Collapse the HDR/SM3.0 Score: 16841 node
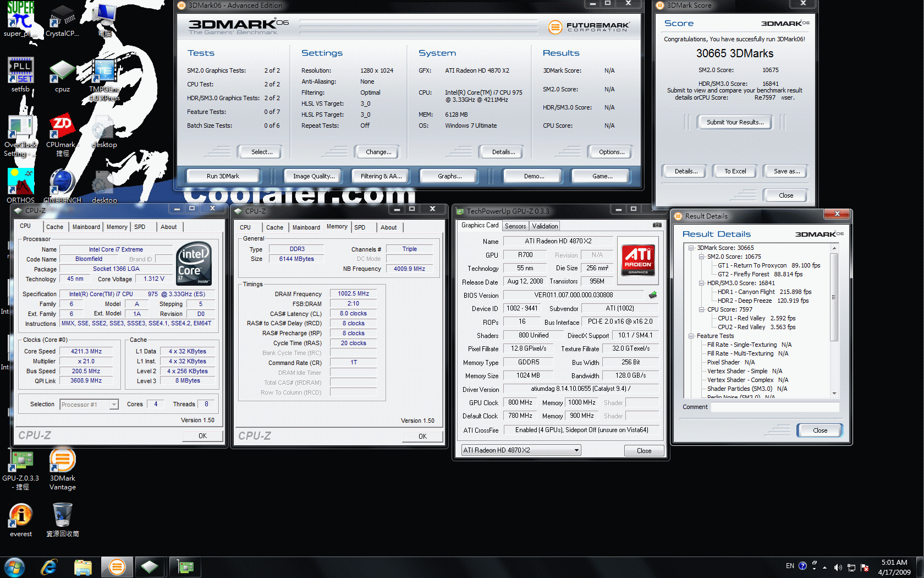 [x=702, y=283]
